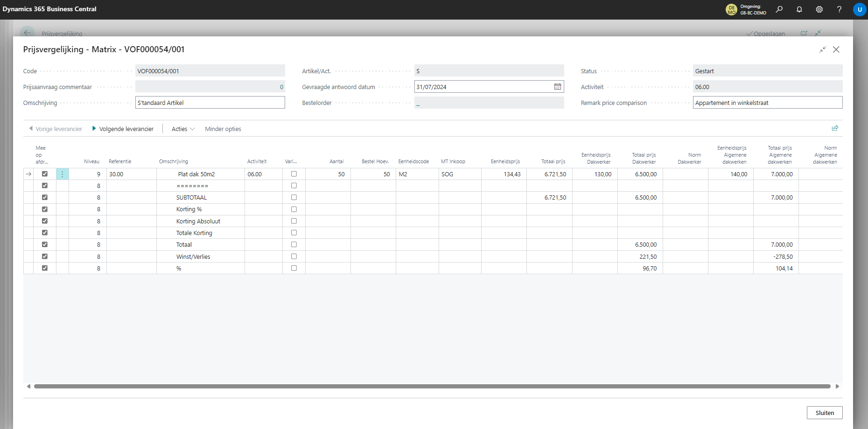Image resolution: width=868 pixels, height=429 pixels.
Task: Click the MT Inkoop column header
Action: point(453,161)
